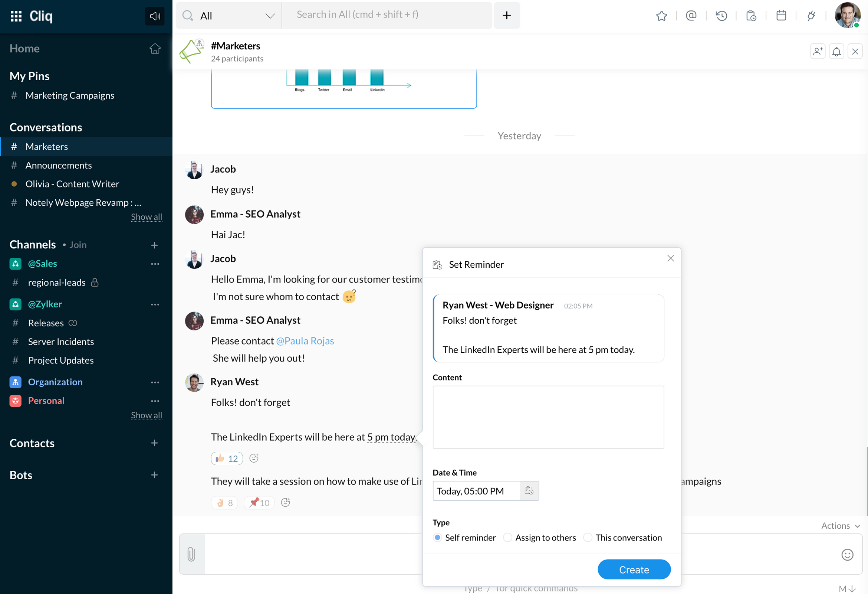
Task: Close the Marketers chat window
Action: [x=855, y=51]
